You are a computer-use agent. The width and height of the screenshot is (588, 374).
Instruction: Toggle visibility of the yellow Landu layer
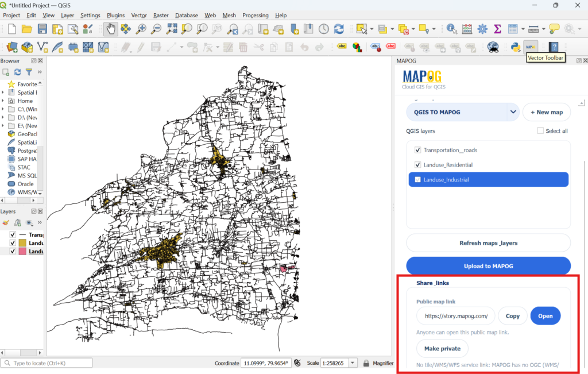(x=13, y=242)
